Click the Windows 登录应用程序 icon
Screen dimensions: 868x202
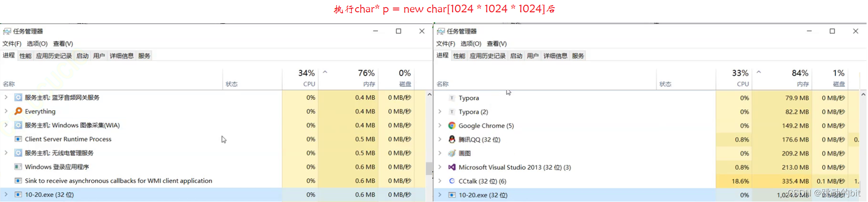pyautogui.click(x=18, y=167)
